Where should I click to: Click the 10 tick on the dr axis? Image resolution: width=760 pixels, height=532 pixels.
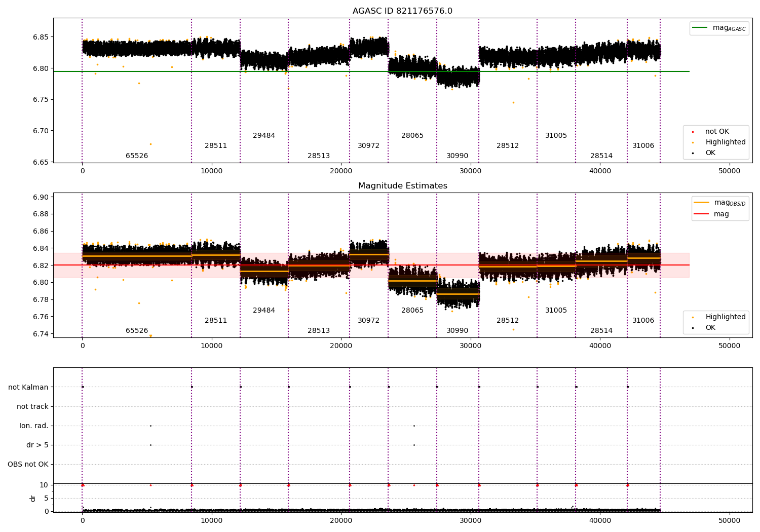coord(44,485)
